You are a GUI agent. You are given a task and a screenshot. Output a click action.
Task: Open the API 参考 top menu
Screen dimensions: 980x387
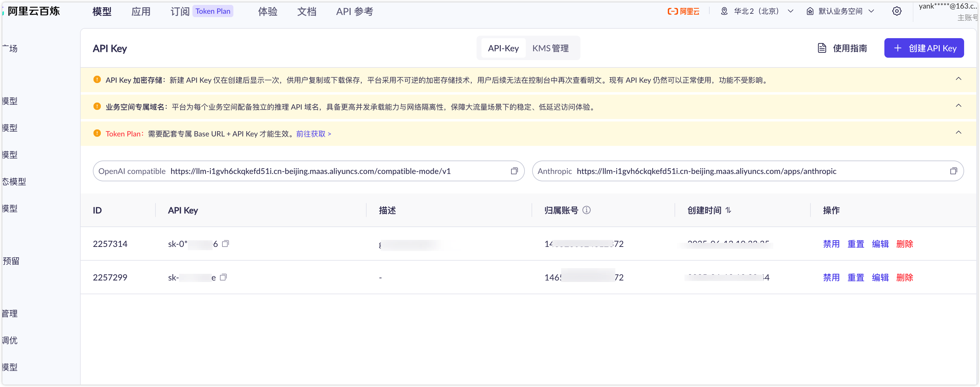coord(354,11)
